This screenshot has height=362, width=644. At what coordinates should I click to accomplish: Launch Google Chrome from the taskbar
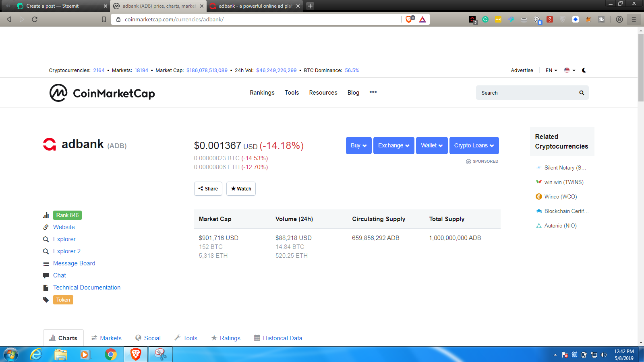tap(110, 354)
